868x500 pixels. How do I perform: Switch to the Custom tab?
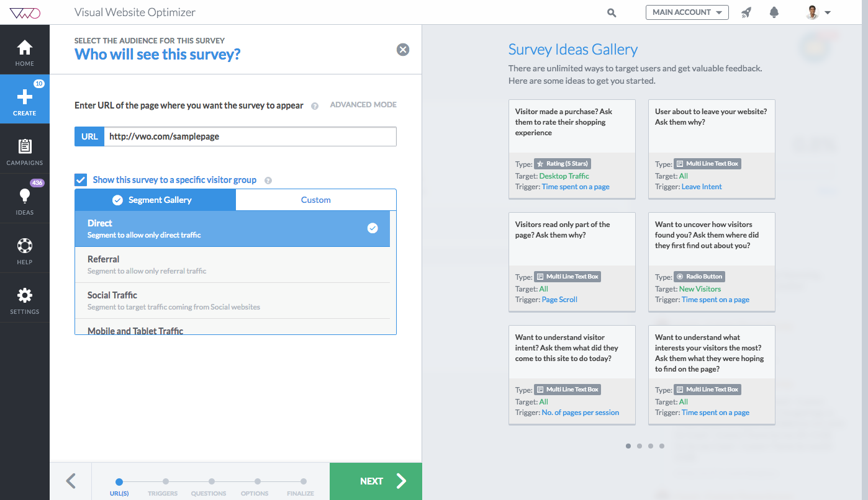click(x=315, y=200)
